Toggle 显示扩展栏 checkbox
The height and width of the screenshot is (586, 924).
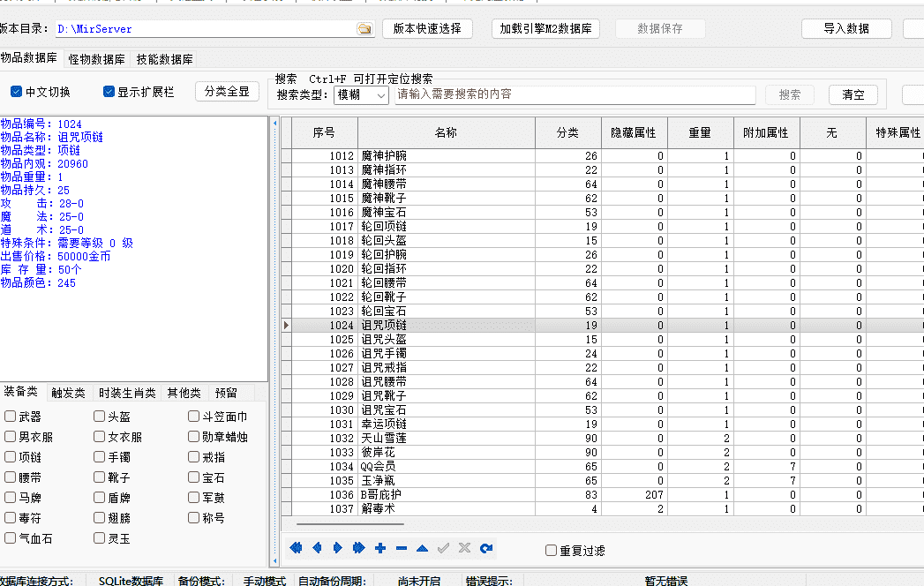(109, 92)
